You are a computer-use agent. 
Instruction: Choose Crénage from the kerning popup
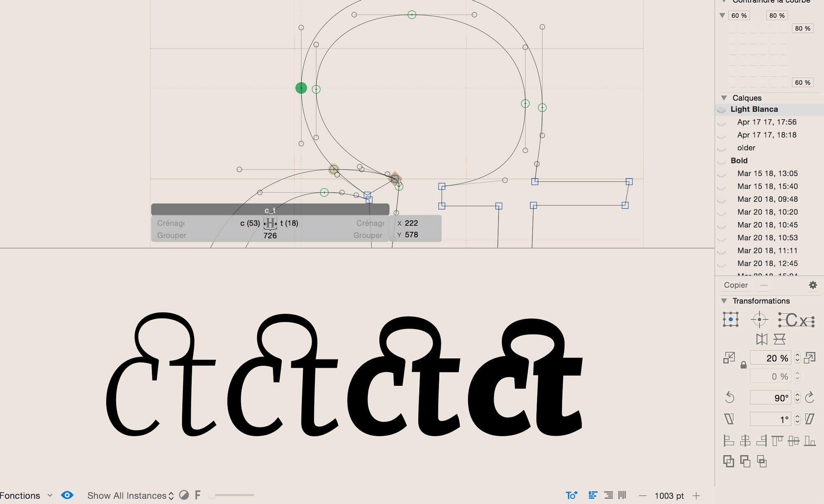click(170, 223)
